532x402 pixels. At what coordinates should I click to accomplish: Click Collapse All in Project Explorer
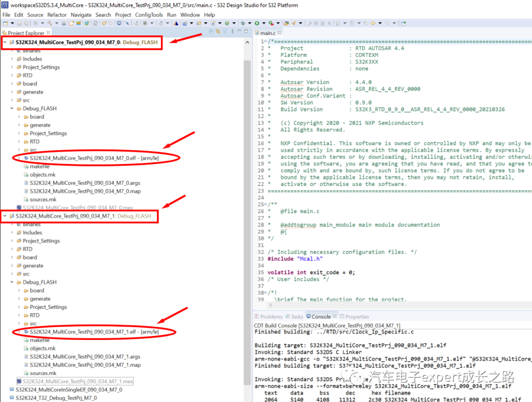tap(211, 32)
